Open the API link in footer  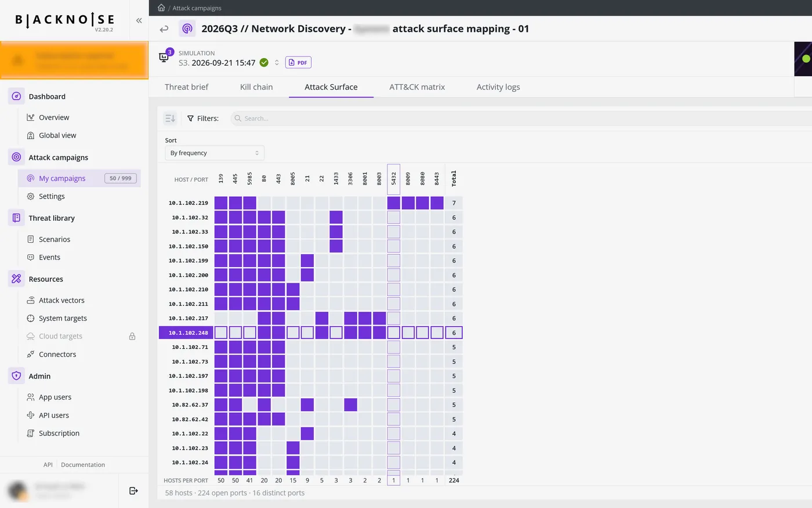(48, 464)
